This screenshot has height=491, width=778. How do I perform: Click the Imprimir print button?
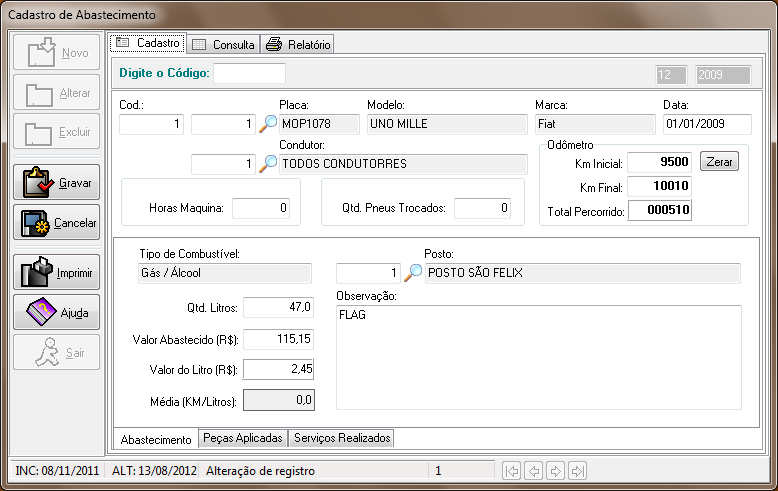(57, 272)
